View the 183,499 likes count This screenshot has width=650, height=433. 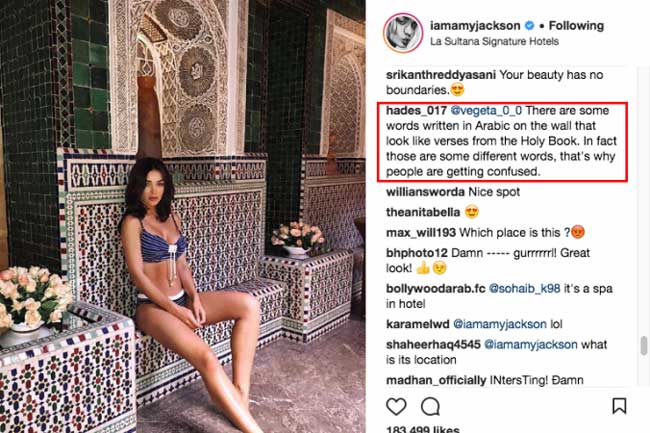422,429
